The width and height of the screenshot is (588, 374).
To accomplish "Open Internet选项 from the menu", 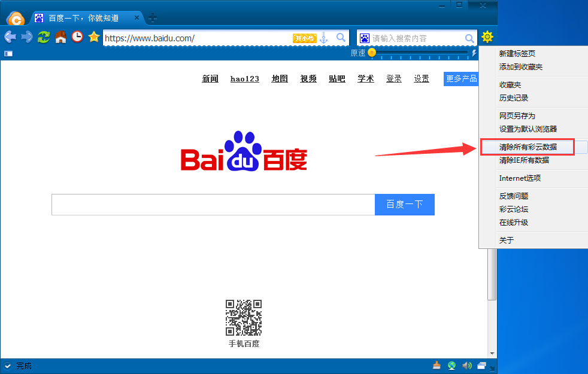I will (x=520, y=178).
